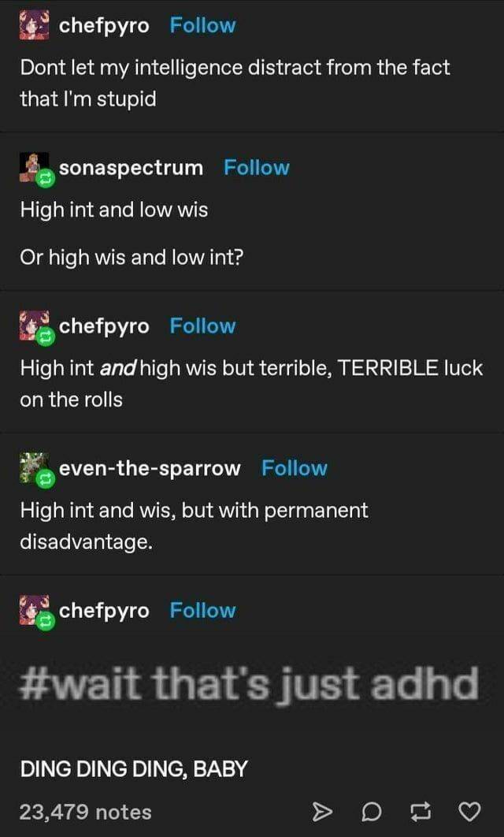
Task: Tap the share paper-plane icon
Action: click(321, 811)
